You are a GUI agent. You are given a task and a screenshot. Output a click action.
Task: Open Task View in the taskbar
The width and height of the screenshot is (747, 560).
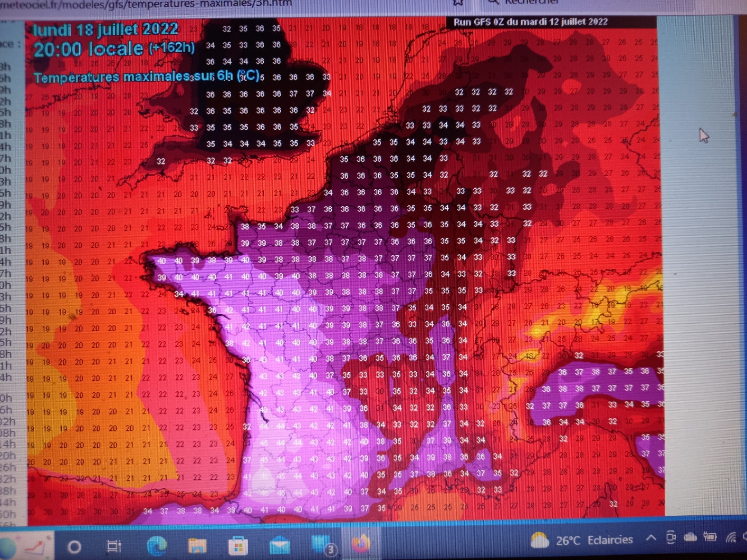point(113,546)
